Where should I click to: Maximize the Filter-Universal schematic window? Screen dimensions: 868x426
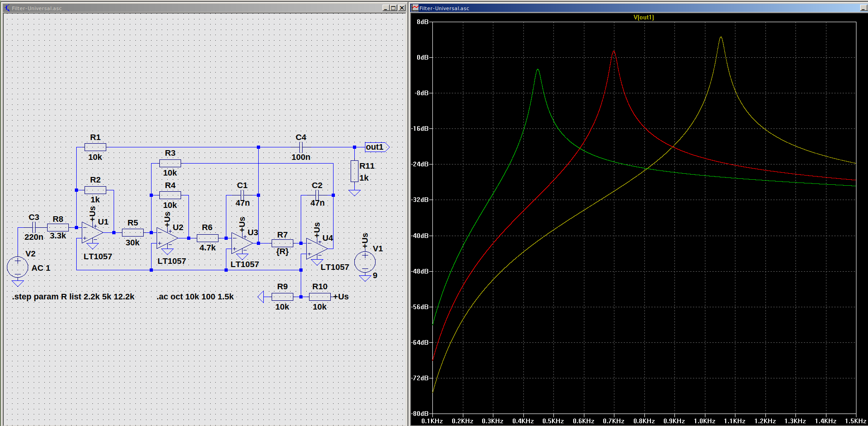(x=393, y=8)
